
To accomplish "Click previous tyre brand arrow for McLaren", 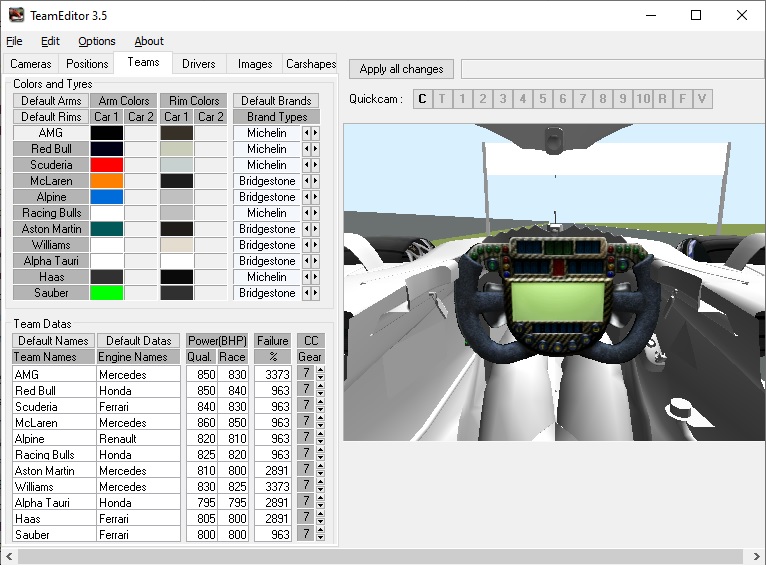I will click(306, 181).
